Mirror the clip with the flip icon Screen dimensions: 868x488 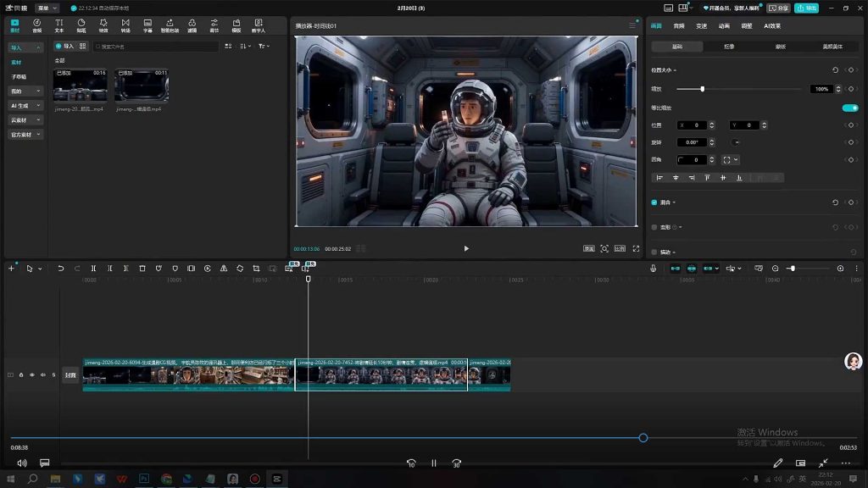(224, 269)
